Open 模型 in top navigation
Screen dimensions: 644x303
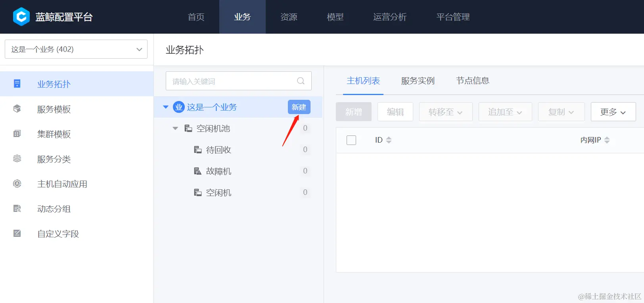pyautogui.click(x=335, y=17)
